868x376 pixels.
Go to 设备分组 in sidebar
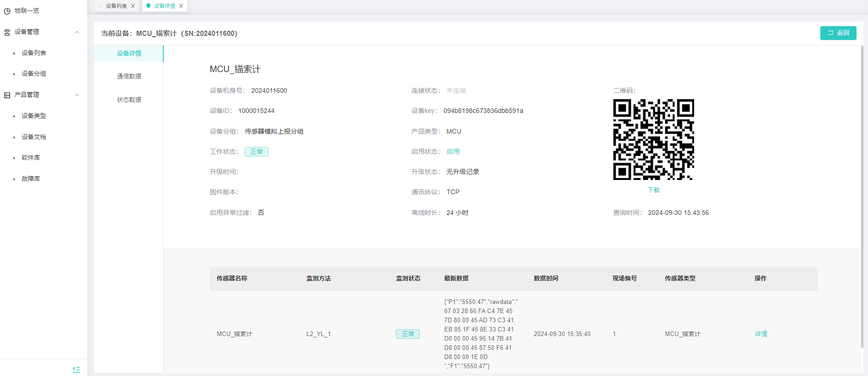point(33,73)
